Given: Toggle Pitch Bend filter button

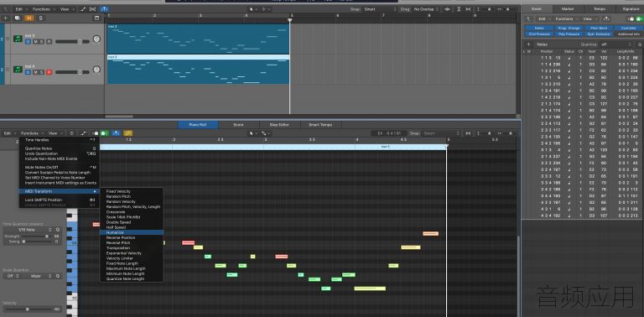Looking at the screenshot, I should tap(599, 29).
